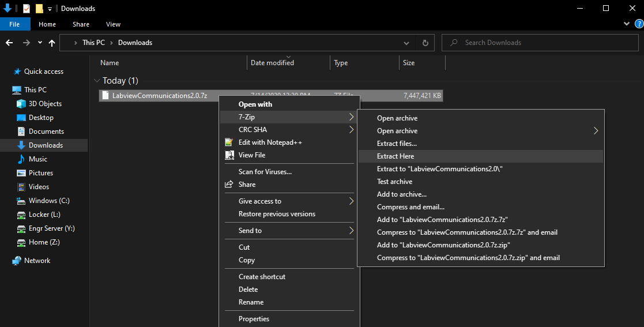This screenshot has height=327, width=644.
Task: Expand the address bar history dropdown
Action: click(406, 43)
